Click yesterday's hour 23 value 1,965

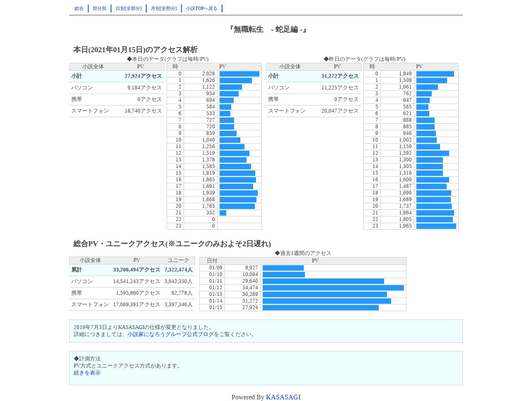405,226
